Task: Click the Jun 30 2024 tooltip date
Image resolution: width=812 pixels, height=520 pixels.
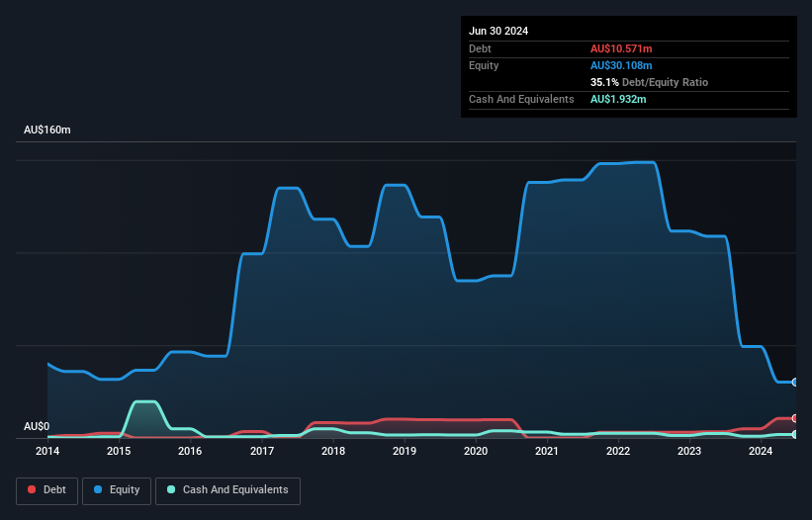Action: (x=498, y=31)
